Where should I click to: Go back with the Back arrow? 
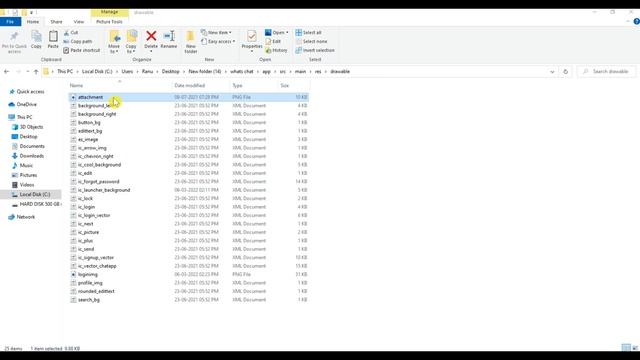7,71
